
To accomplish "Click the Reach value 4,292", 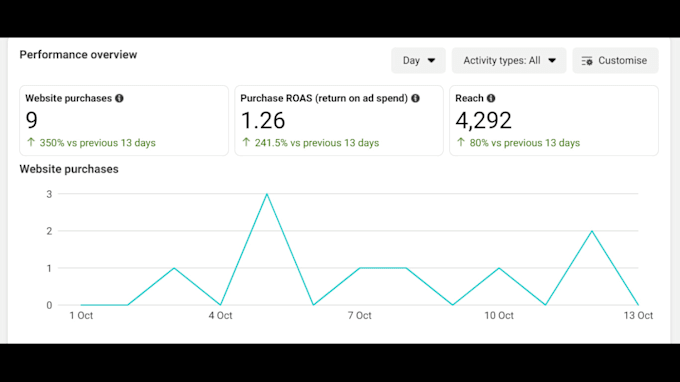I will [x=484, y=121].
